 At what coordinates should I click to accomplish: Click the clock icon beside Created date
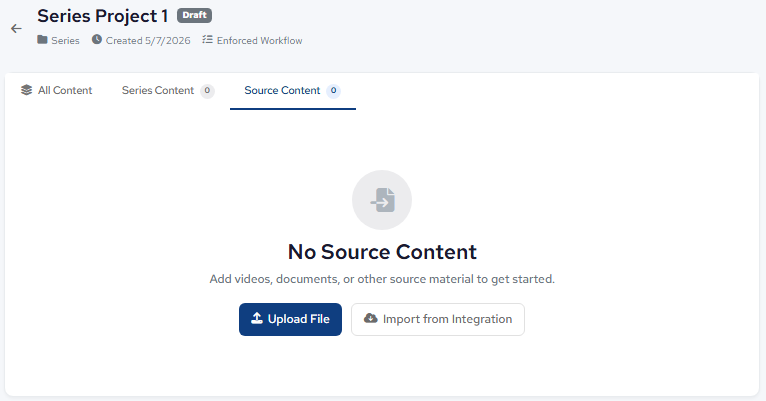point(97,40)
